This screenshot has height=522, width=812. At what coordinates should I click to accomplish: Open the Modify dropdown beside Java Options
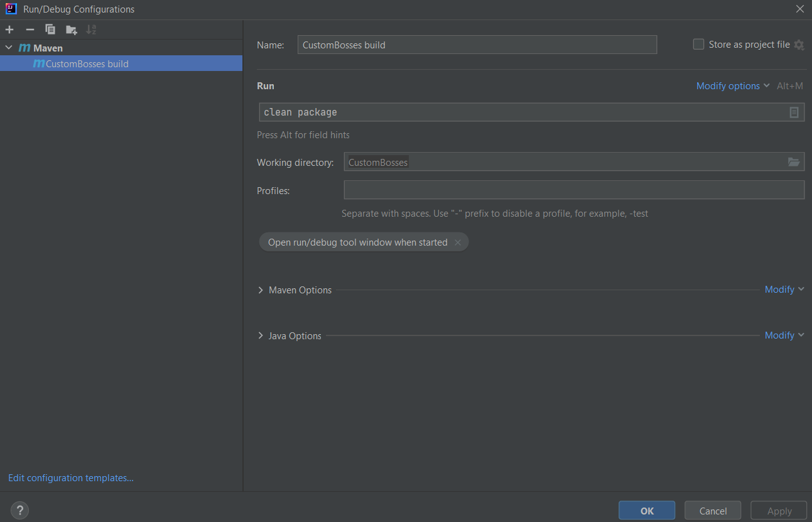point(781,335)
